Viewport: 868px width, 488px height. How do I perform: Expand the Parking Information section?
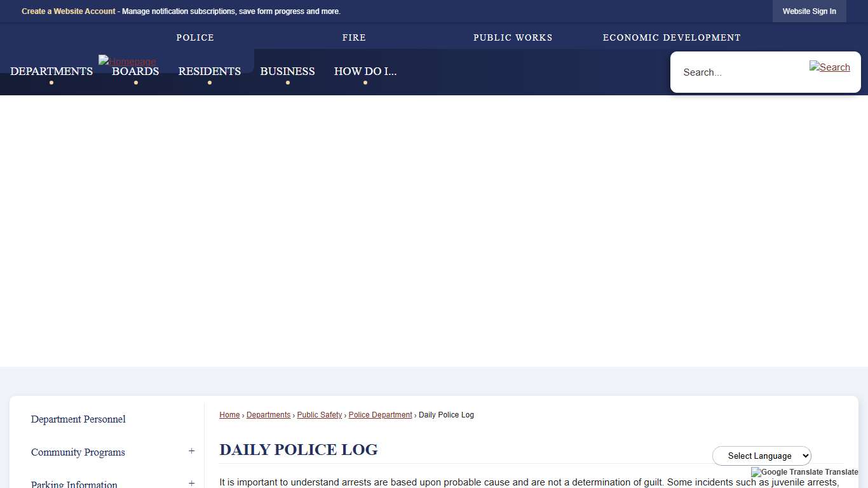pyautogui.click(x=192, y=483)
